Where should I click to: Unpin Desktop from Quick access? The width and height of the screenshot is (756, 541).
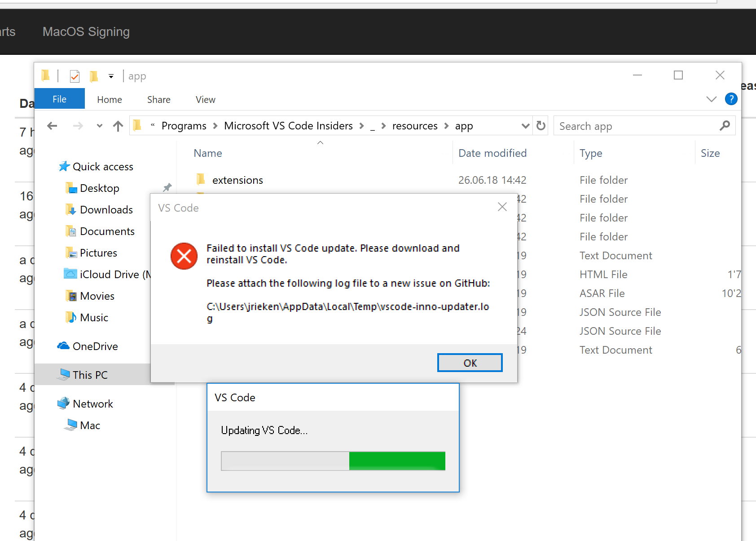[x=167, y=187]
